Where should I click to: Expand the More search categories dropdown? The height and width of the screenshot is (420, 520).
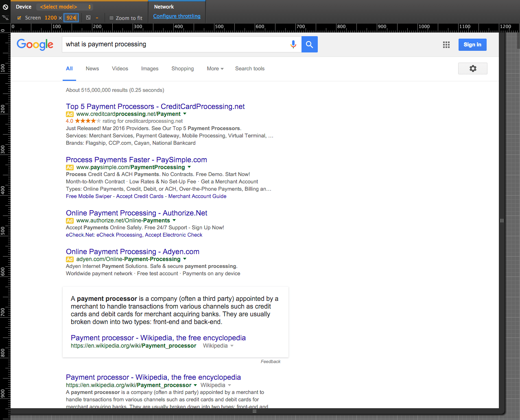coord(215,69)
